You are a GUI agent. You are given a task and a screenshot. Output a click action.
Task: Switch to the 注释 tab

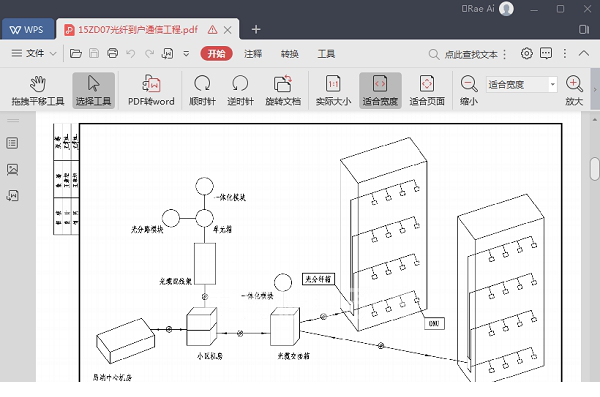[253, 54]
